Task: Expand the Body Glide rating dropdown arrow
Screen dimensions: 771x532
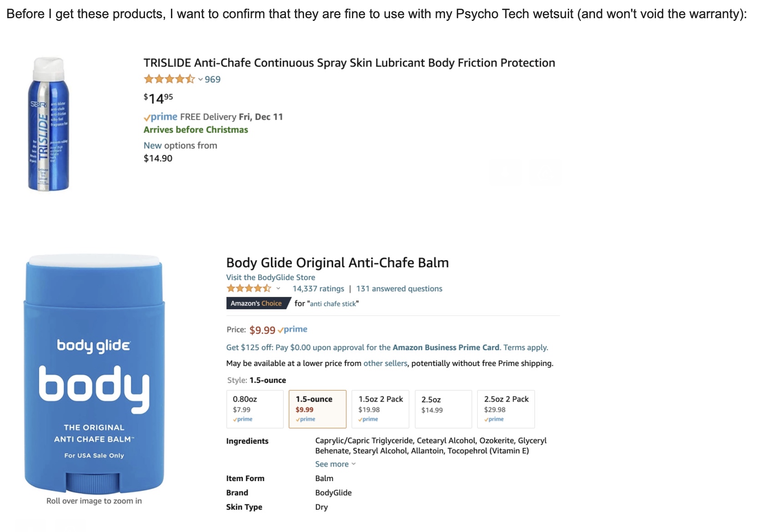Action: tap(278, 289)
